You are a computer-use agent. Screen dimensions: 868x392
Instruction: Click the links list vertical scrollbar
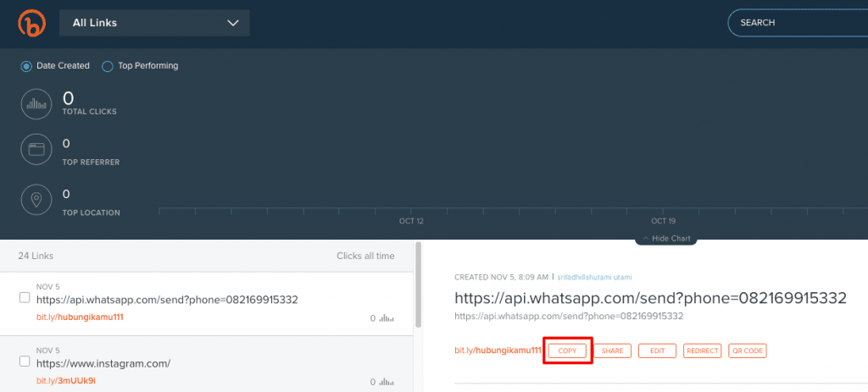click(x=416, y=288)
